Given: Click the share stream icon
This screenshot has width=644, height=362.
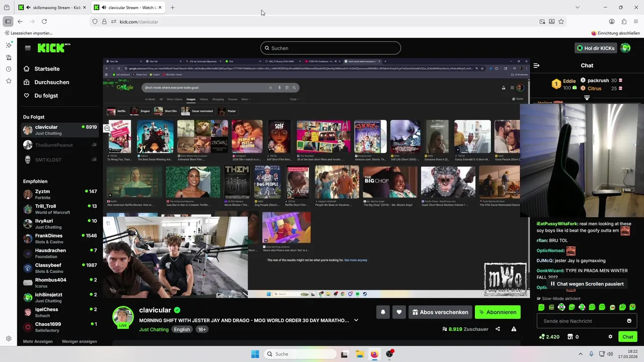Looking at the screenshot, I should 498,329.
